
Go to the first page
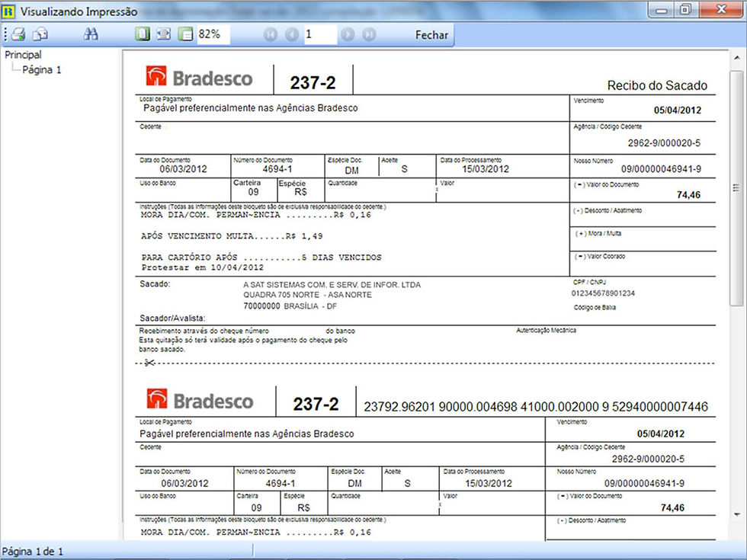(x=271, y=34)
